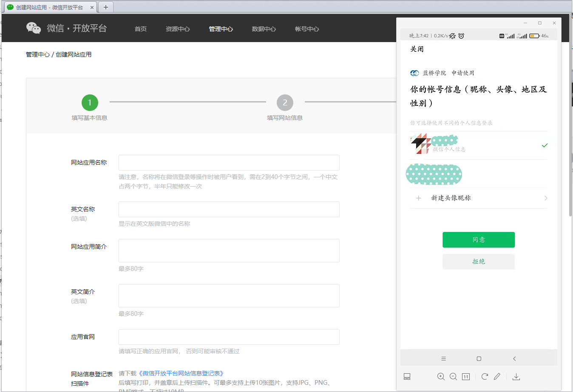
Task: Click the 显示在英文版微信中的名称 hint text
Action: click(154, 224)
